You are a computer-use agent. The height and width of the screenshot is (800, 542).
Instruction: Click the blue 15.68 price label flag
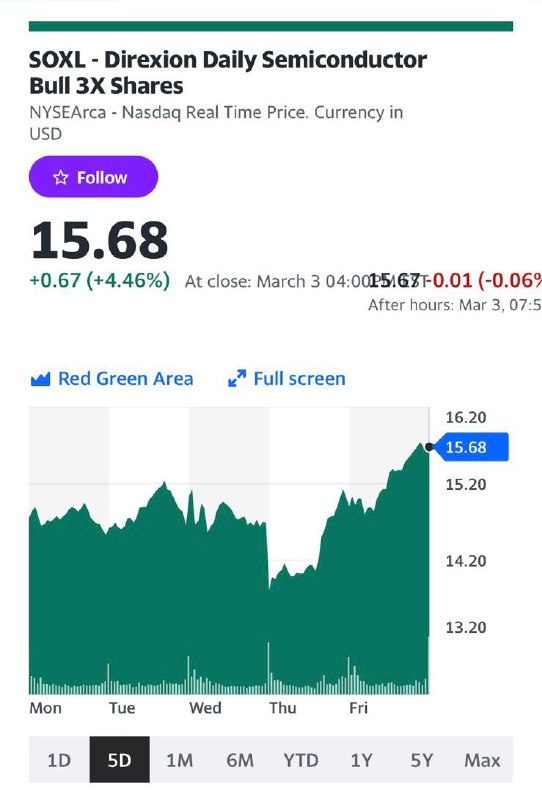pos(472,447)
